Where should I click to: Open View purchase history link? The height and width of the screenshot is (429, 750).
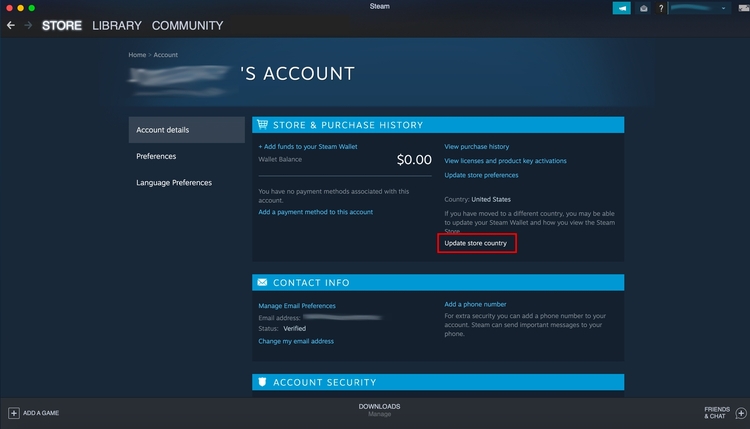point(476,146)
